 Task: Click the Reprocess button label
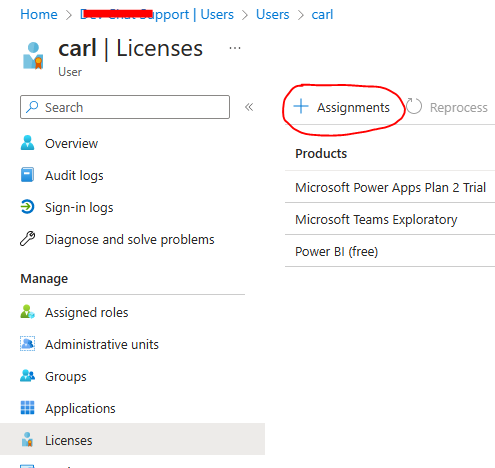click(459, 107)
